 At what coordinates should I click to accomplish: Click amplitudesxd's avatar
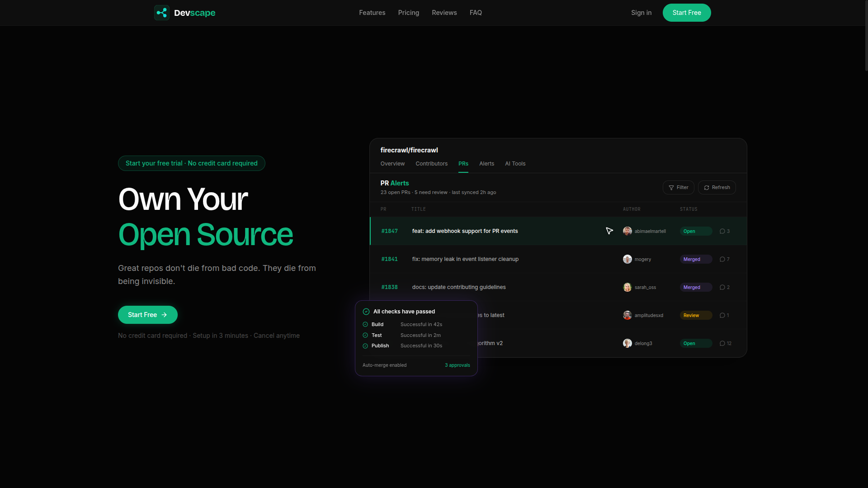point(627,315)
